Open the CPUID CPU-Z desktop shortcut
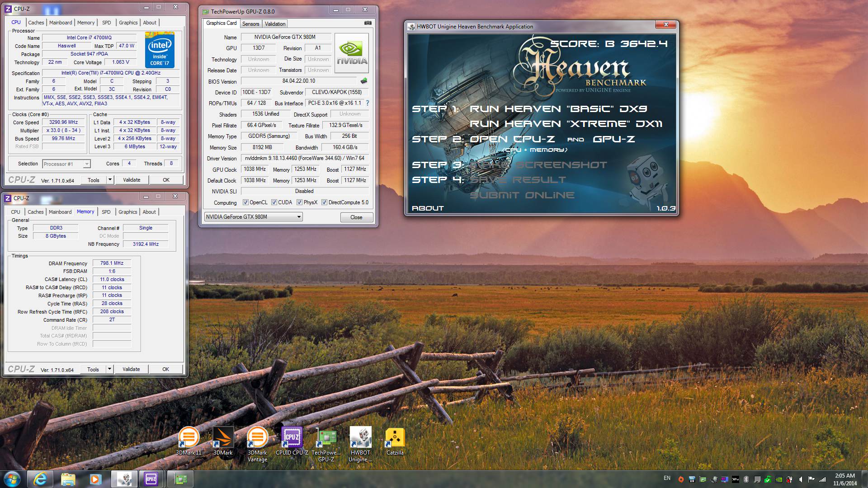The image size is (868, 488). [292, 441]
